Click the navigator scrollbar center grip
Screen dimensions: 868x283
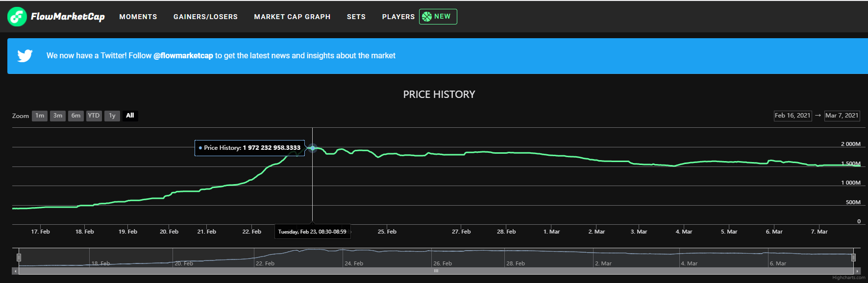(x=436, y=271)
